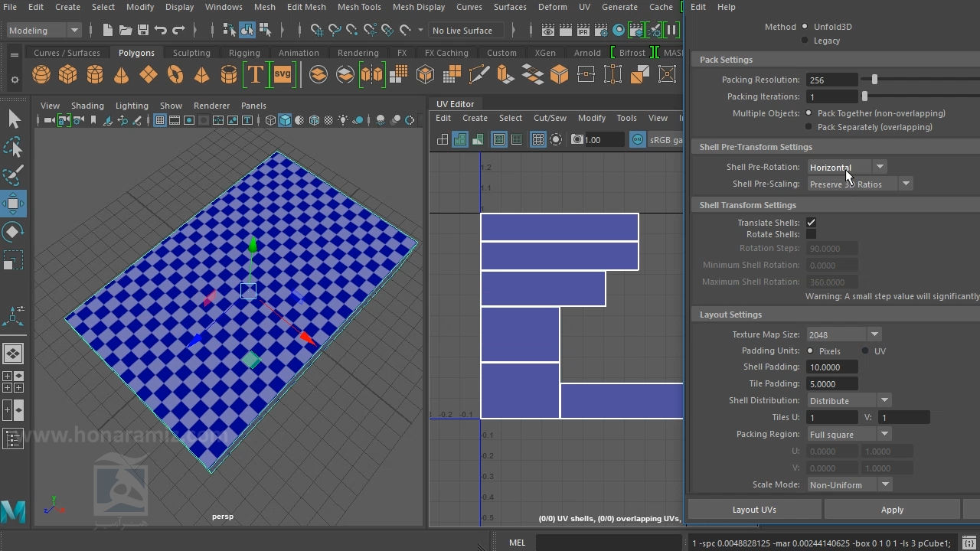Click the Multi-Cut knife shelf icon

[479, 74]
